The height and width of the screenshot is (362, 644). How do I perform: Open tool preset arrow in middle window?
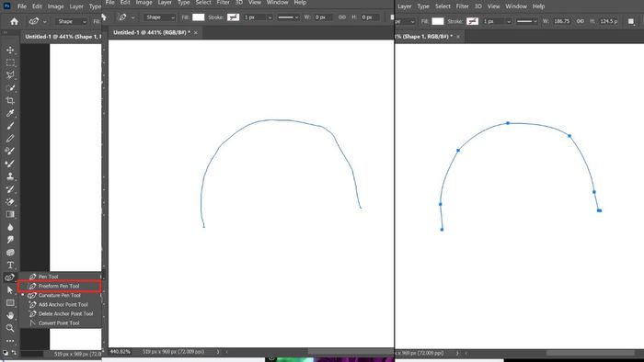coord(132,17)
